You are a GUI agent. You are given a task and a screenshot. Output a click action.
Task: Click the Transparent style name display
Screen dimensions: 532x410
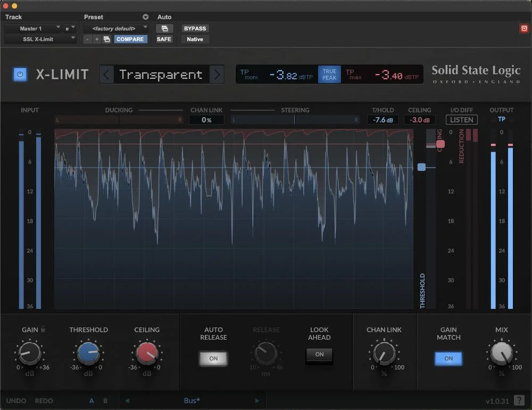tap(161, 75)
